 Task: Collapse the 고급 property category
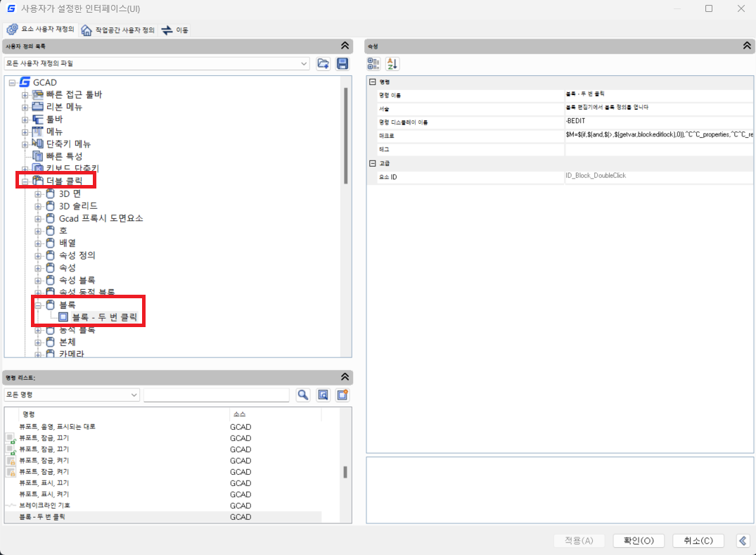click(x=372, y=163)
